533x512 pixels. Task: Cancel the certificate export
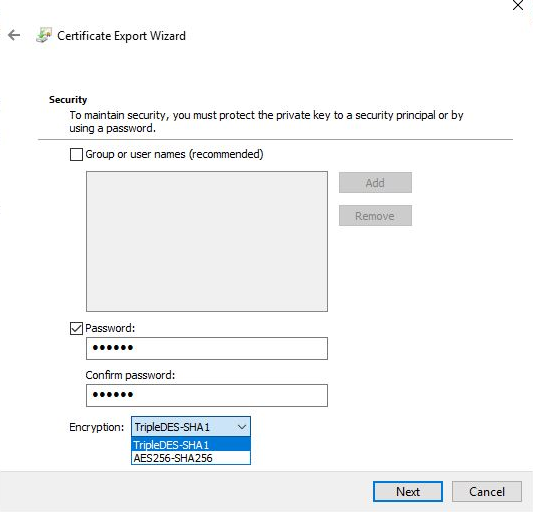[x=487, y=491]
